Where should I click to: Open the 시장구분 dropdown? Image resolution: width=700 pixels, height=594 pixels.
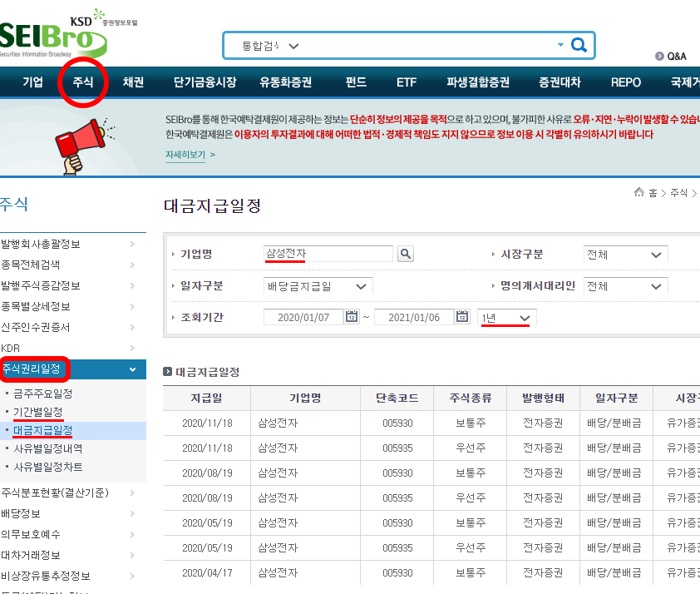(x=625, y=255)
